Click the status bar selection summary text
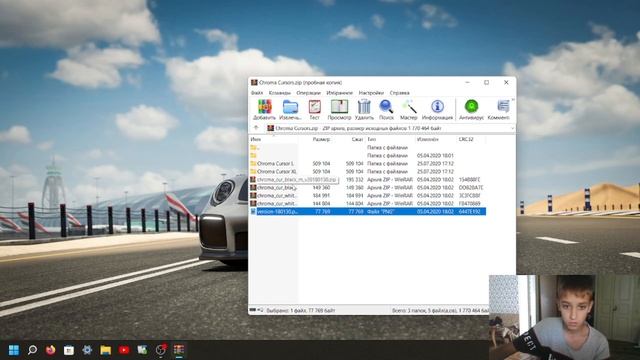This screenshot has height=360, width=640. point(301,311)
